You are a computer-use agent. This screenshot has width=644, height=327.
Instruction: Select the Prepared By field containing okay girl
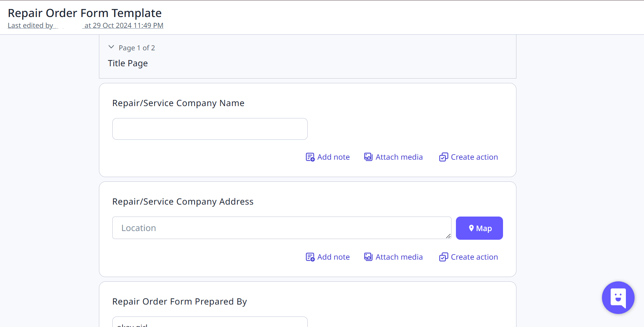pyautogui.click(x=210, y=322)
